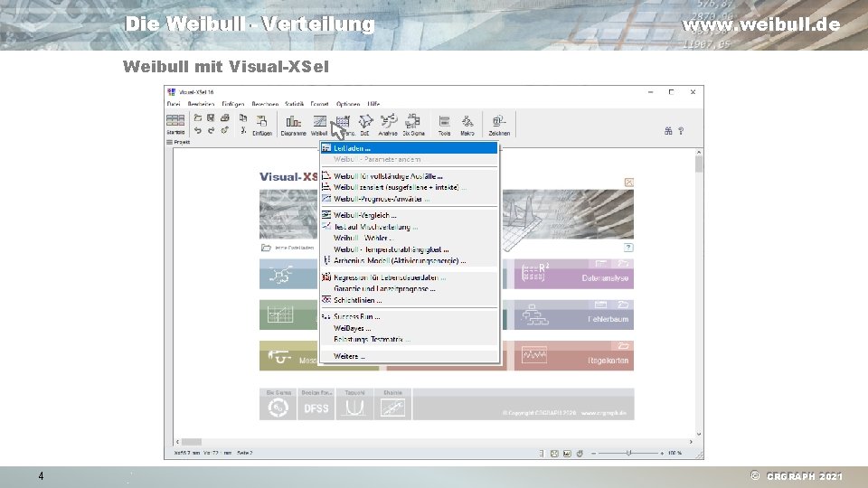Choose Weitere menu entry
868x488 pixels.
(409, 356)
